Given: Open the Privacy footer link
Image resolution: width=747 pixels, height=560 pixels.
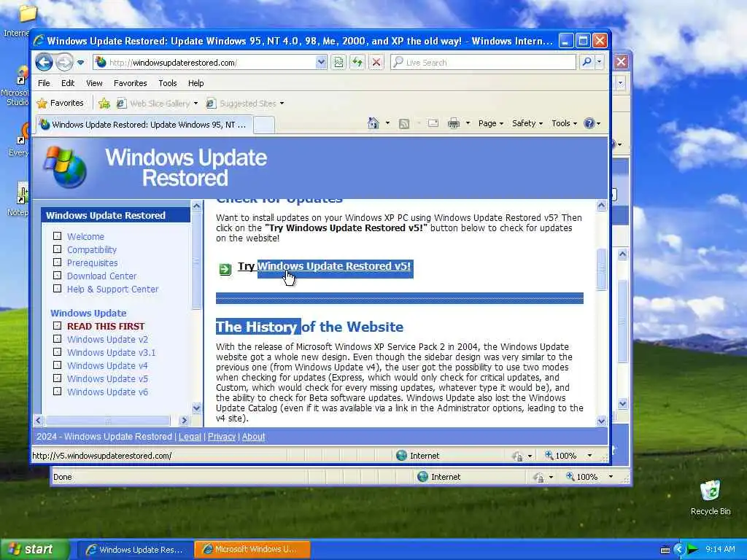Looking at the screenshot, I should pos(222,437).
